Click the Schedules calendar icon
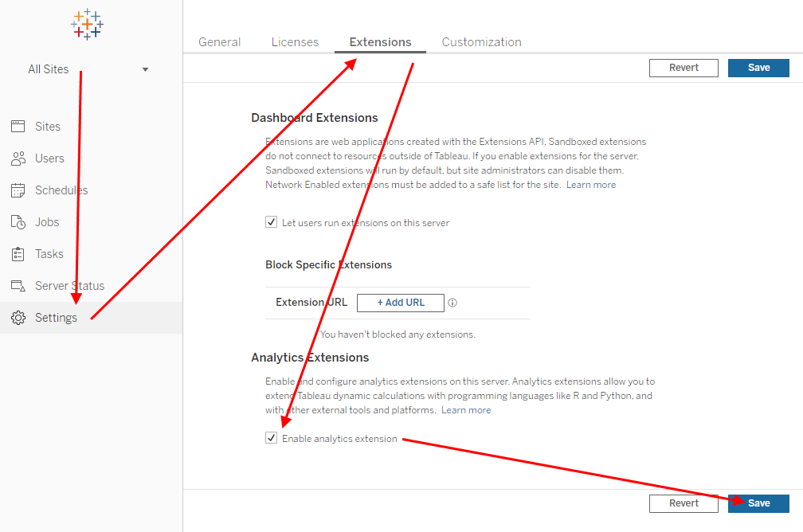 [18, 190]
